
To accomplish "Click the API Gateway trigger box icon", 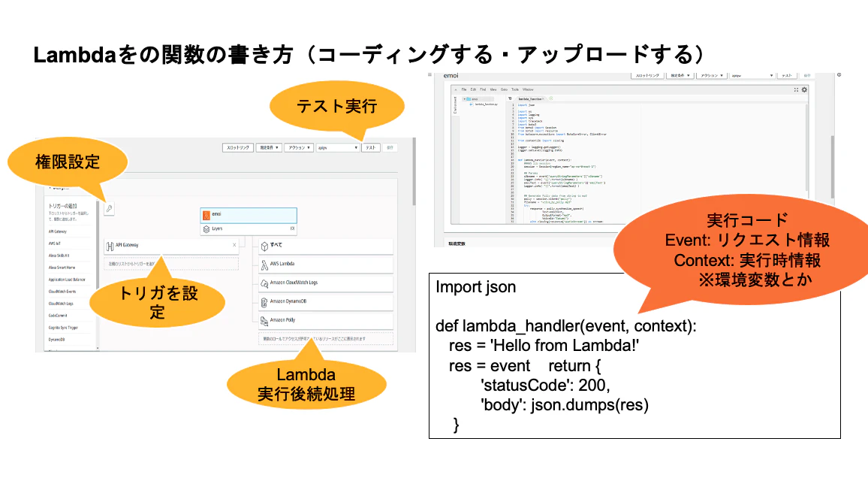I will (110, 246).
